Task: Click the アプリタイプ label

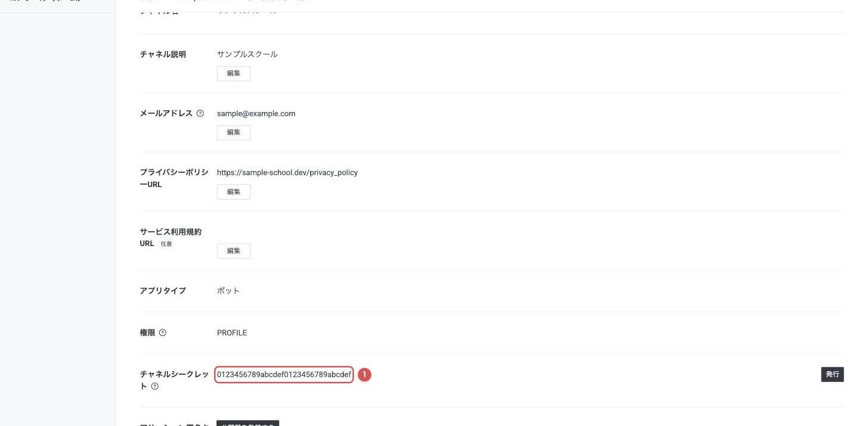Action: point(163,291)
